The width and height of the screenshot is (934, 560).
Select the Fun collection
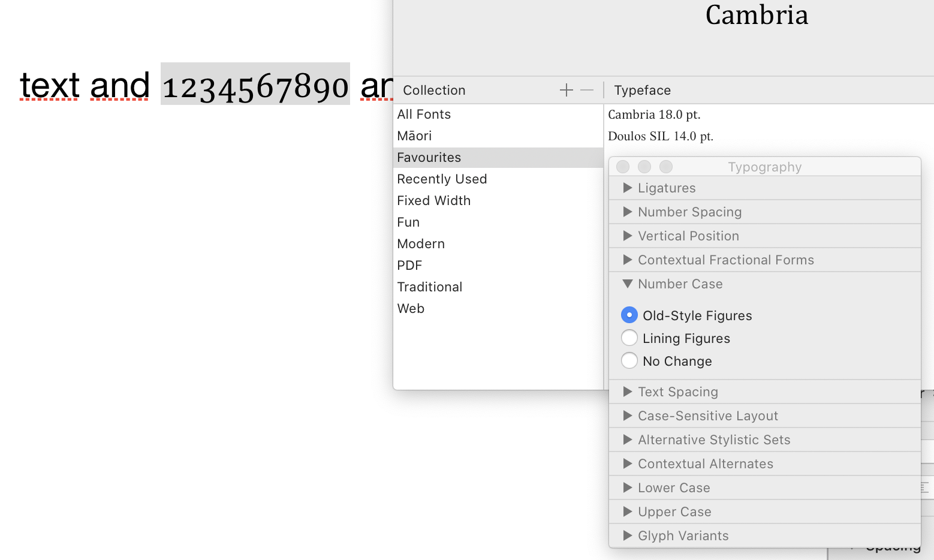(x=498, y=222)
